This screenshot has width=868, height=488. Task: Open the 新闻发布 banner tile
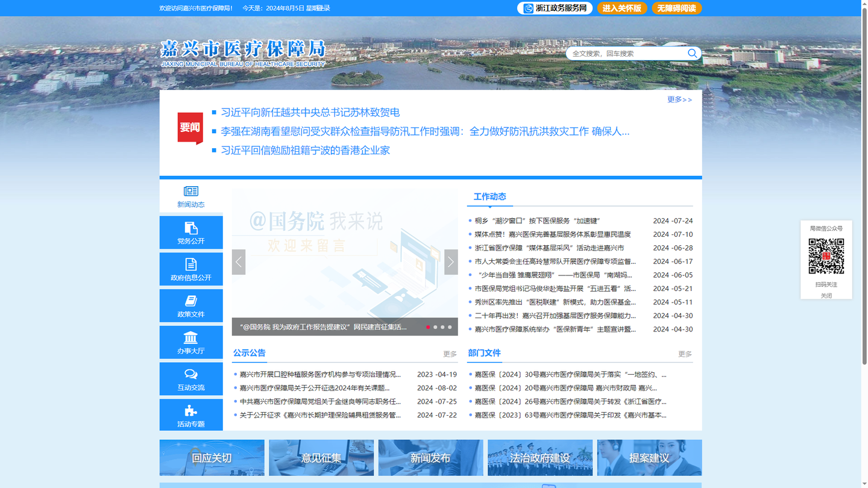point(430,458)
